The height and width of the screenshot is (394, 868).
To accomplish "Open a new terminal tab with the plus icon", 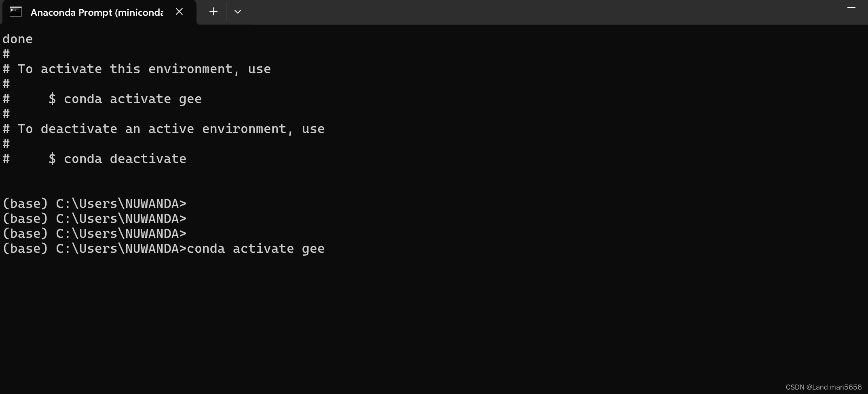I will coord(213,12).
